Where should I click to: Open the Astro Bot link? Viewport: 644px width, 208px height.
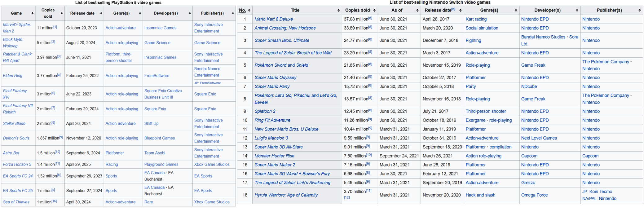[x=11, y=153]
